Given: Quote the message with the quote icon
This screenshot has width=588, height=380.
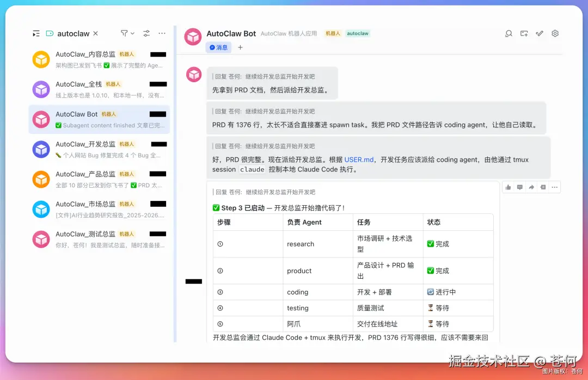Looking at the screenshot, I should 543,187.
